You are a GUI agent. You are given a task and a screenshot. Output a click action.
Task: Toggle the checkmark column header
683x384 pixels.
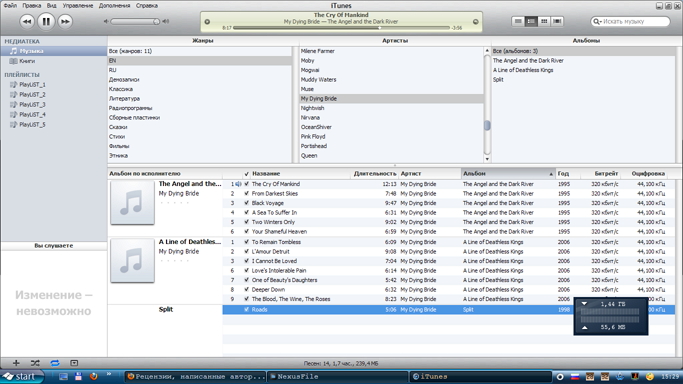coord(247,174)
